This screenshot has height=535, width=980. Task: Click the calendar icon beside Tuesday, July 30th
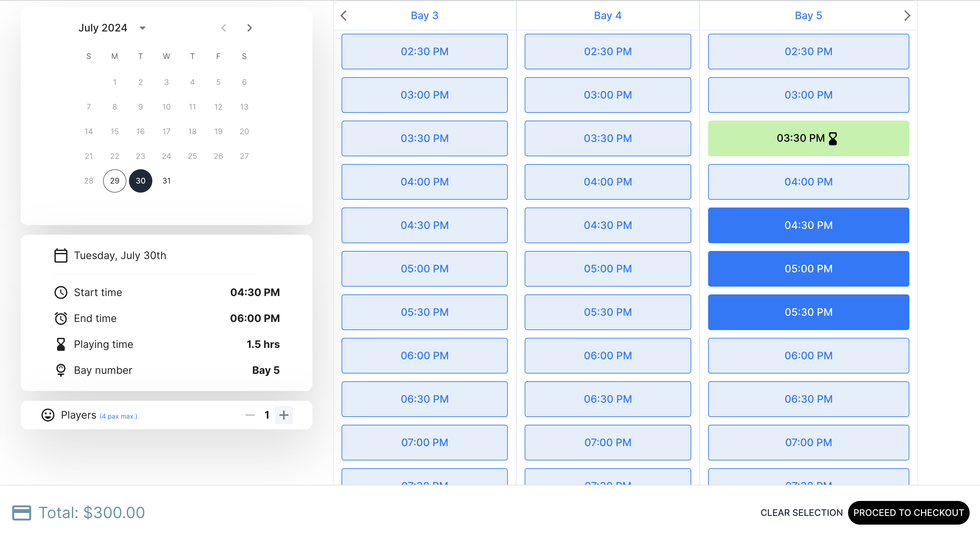pyautogui.click(x=61, y=255)
